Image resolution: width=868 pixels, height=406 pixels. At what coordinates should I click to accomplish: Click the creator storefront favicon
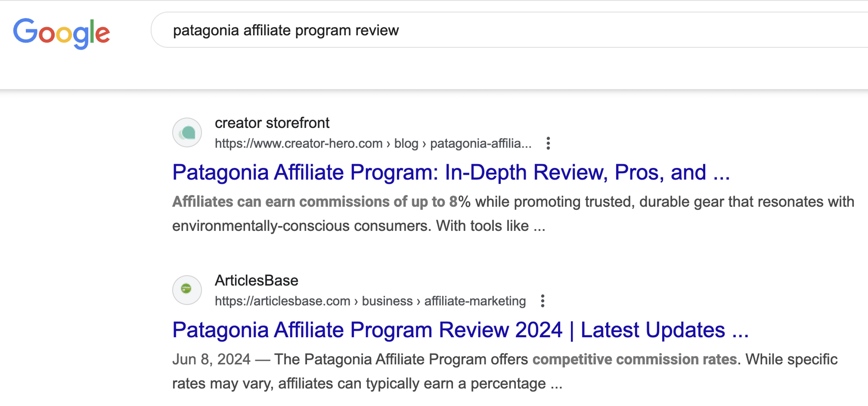187,132
